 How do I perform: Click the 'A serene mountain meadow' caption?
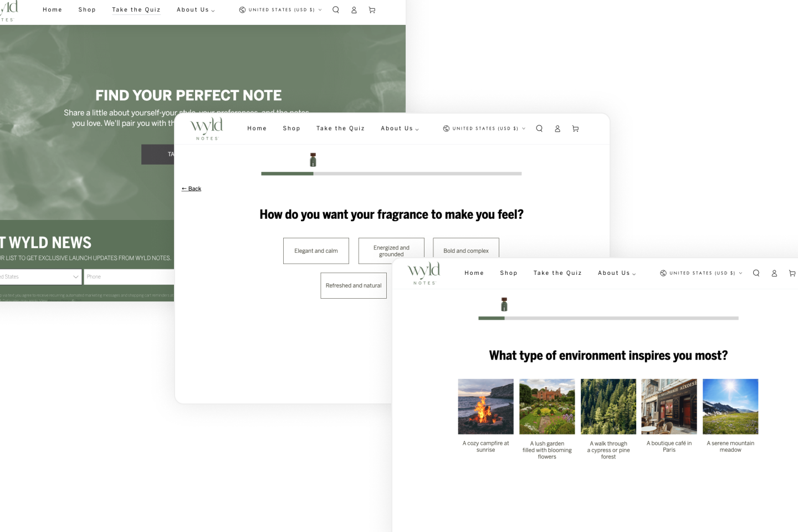tap(730, 447)
